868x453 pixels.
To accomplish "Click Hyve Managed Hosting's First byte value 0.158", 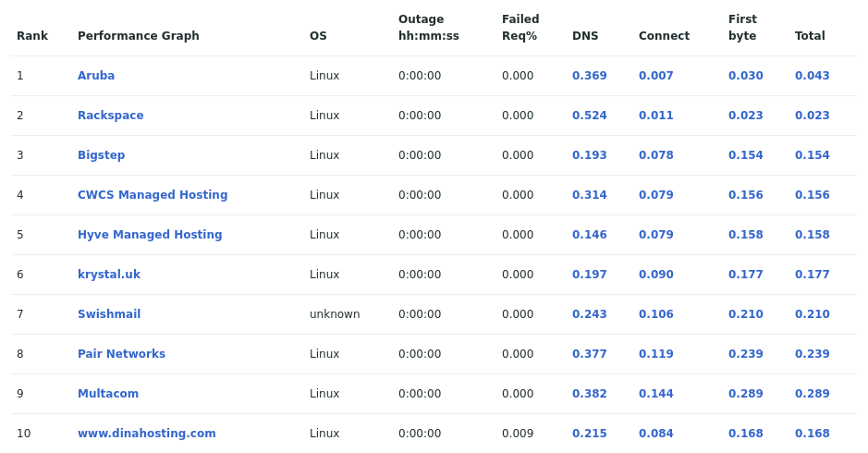I will [x=745, y=235].
